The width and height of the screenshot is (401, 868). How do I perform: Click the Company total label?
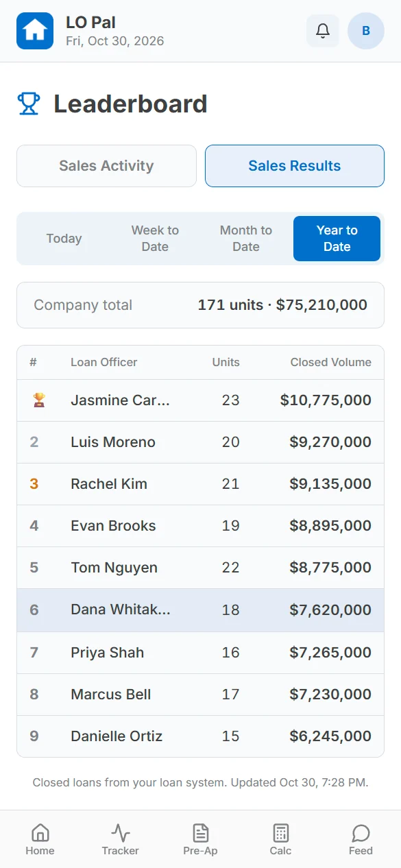(x=83, y=305)
